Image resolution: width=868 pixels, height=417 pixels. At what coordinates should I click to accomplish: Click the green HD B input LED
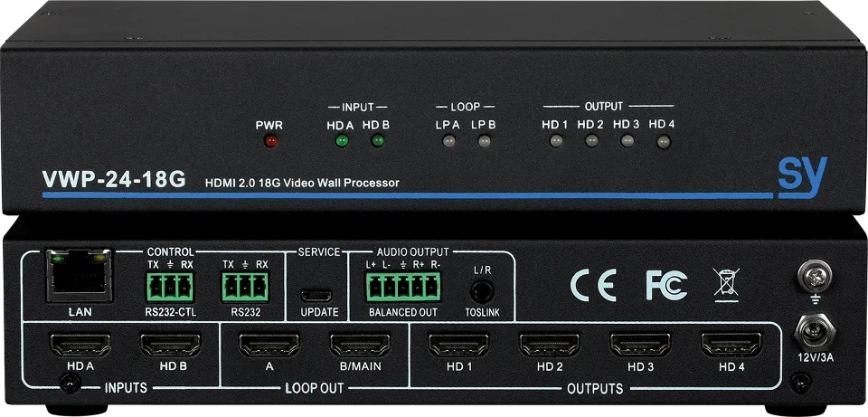[378, 141]
